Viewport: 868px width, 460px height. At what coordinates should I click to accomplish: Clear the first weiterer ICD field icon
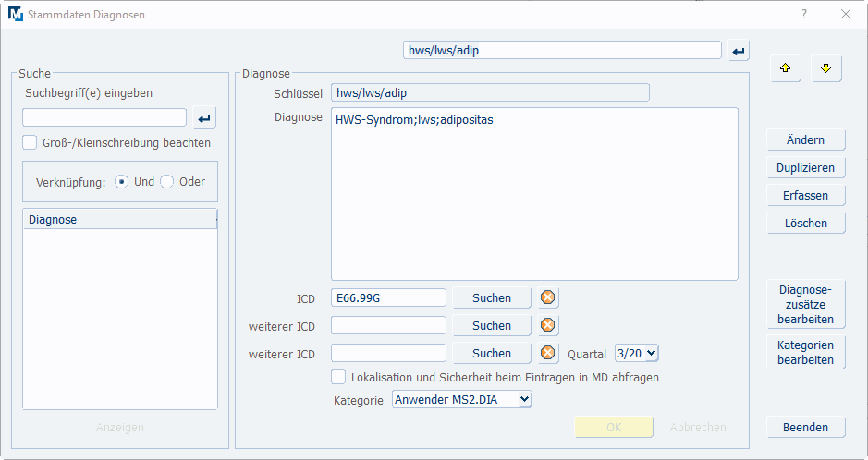548,325
